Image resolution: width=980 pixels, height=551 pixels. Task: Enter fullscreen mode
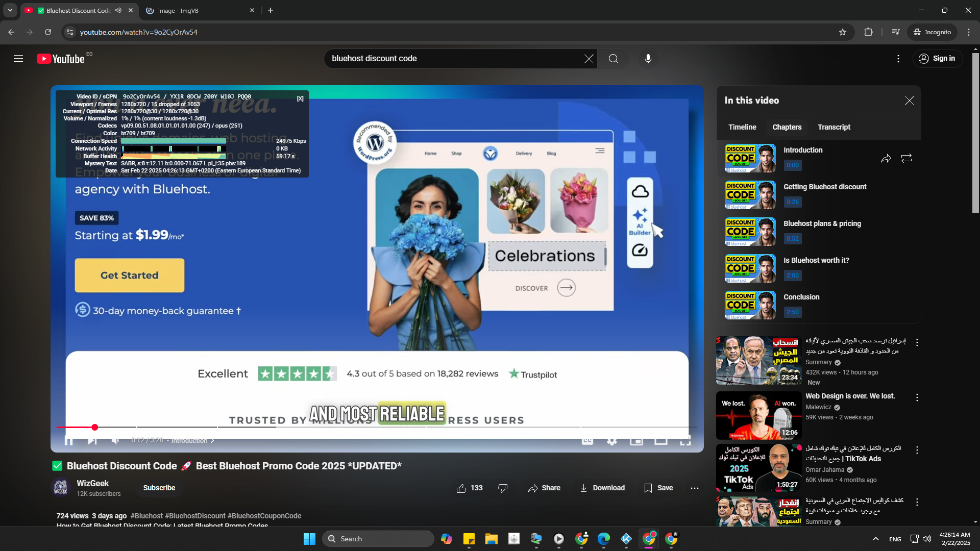coord(685,440)
